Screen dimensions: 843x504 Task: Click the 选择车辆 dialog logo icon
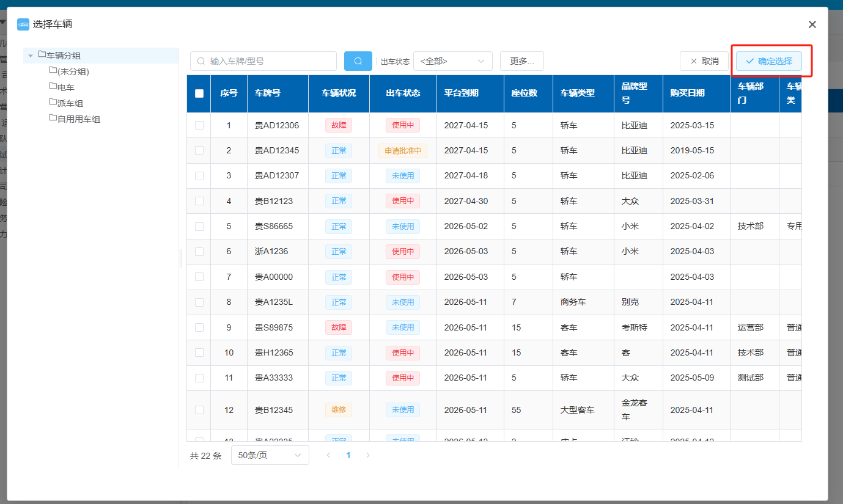tap(23, 24)
